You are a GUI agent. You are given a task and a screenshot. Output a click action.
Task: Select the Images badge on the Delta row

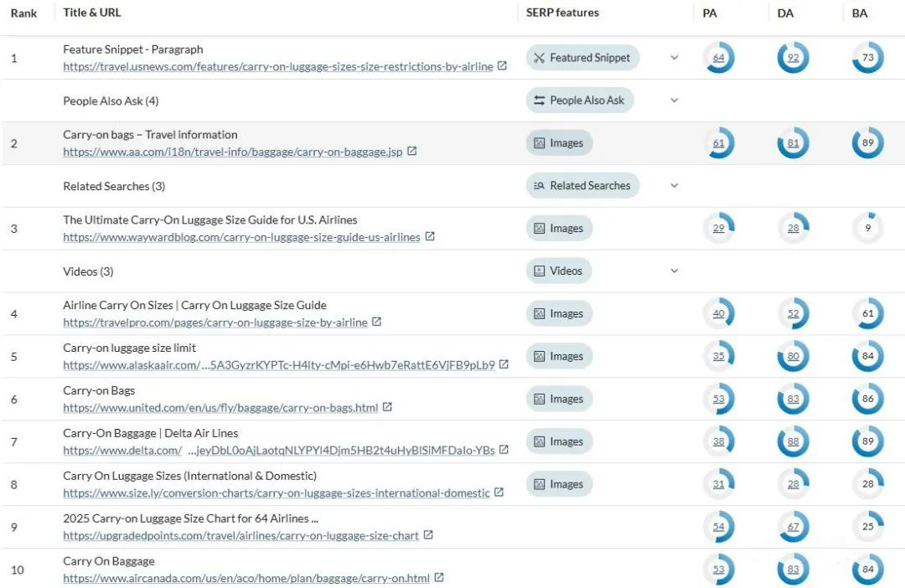(x=559, y=441)
